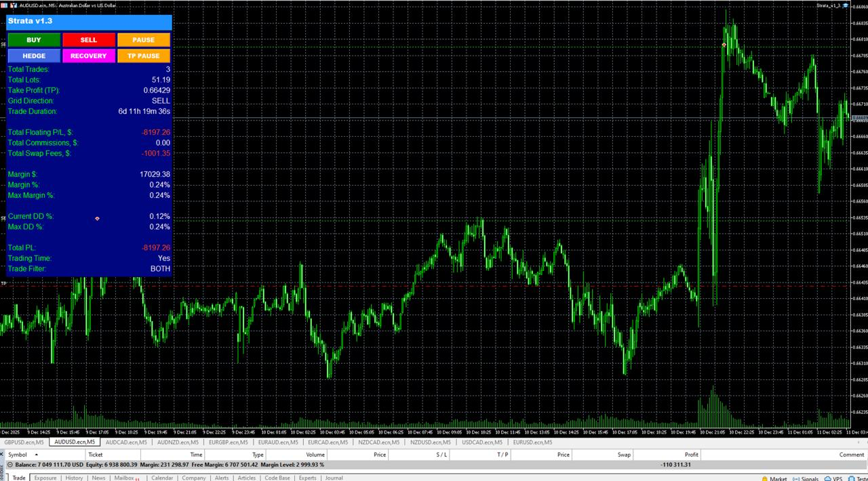The image size is (868, 481).
Task: Click the red dashed TP level line
Action: [x=434, y=285]
